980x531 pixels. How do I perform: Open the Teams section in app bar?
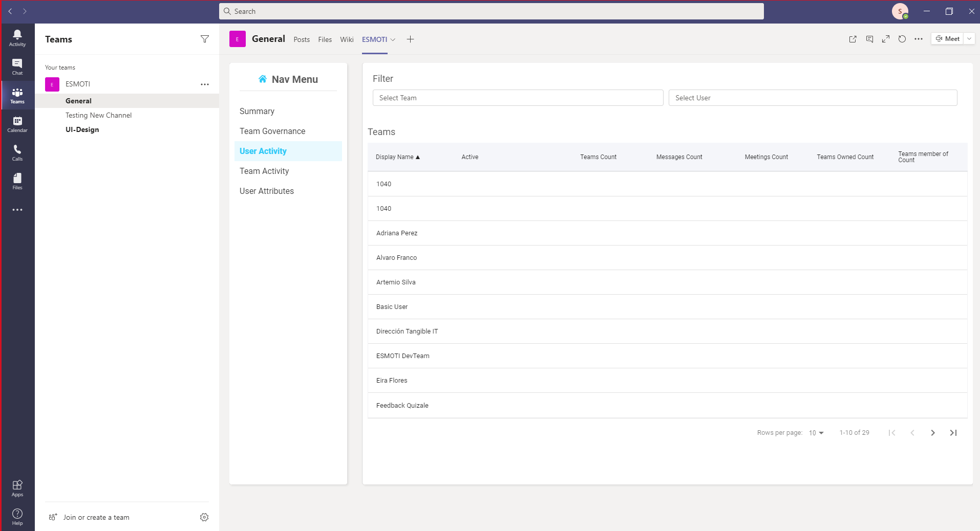[17, 95]
